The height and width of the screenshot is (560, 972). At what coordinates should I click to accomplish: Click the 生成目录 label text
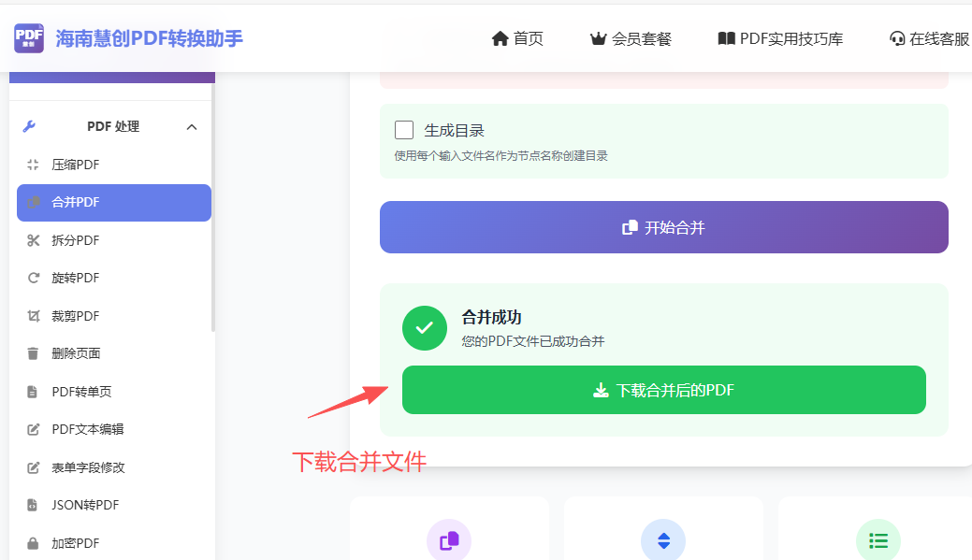tap(455, 131)
